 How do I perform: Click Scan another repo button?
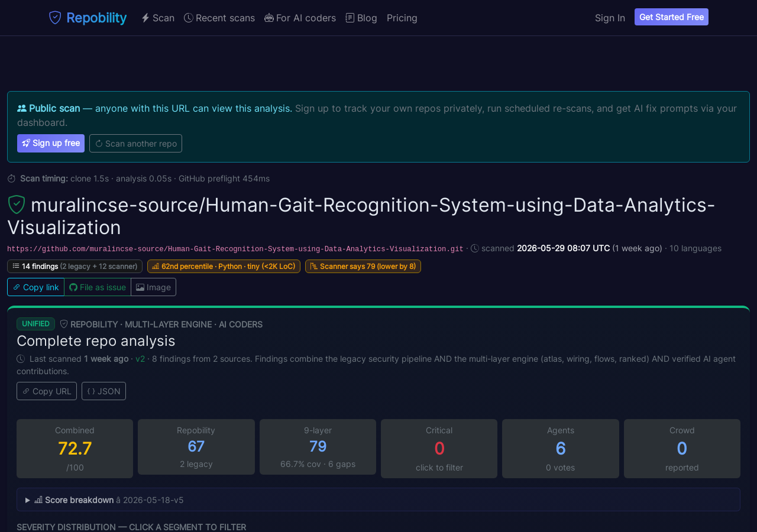(135, 143)
